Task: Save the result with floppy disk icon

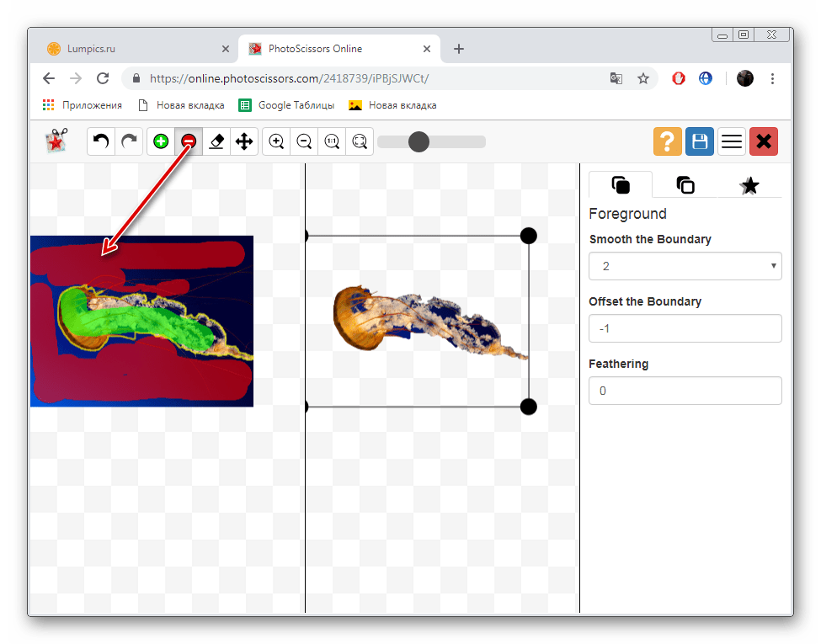Action: (x=699, y=141)
